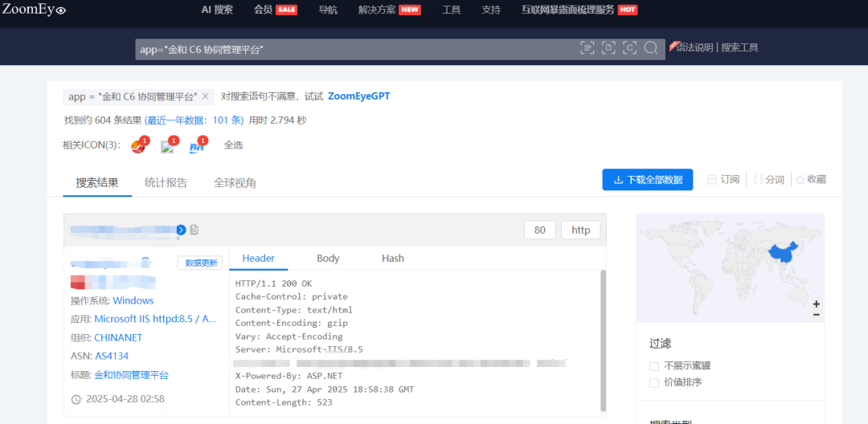Open the 语法说明 link

(x=694, y=47)
